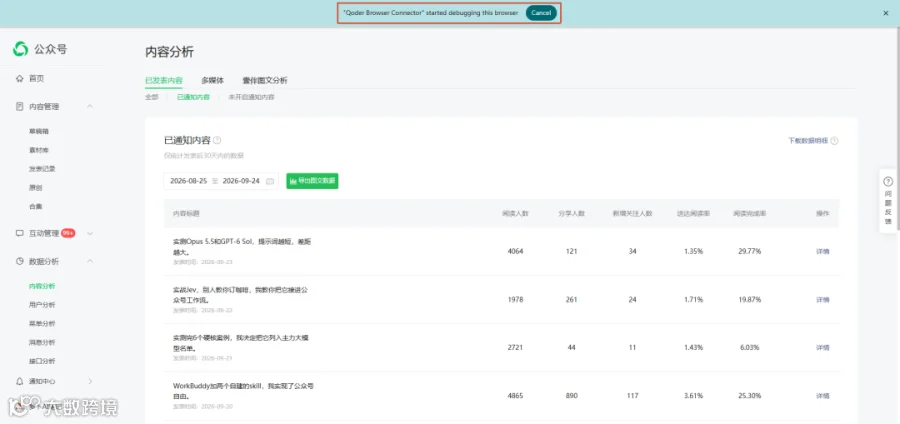Click the help icon next to 下载数据明细
900x424 pixels.
click(835, 141)
